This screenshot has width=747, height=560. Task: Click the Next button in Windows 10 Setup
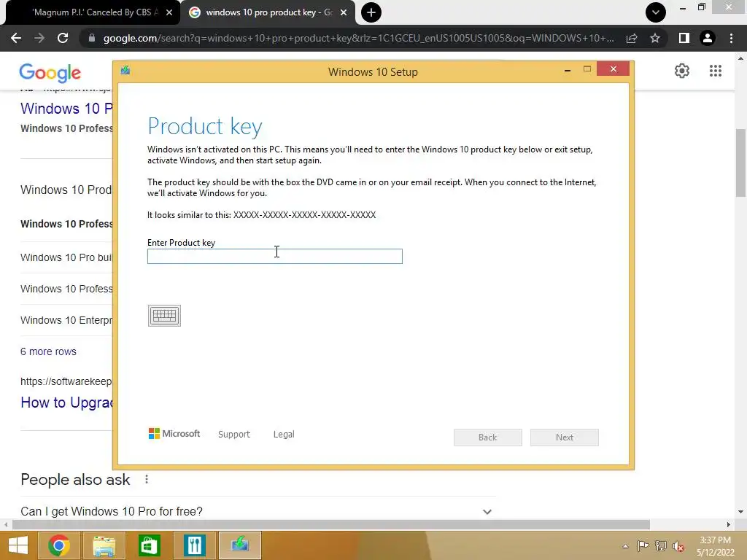(565, 437)
